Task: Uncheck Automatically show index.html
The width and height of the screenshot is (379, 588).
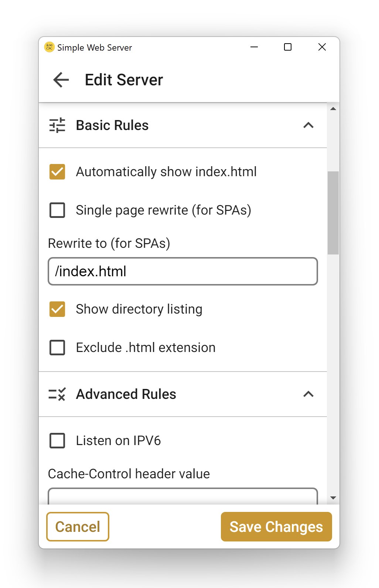Action: (57, 172)
